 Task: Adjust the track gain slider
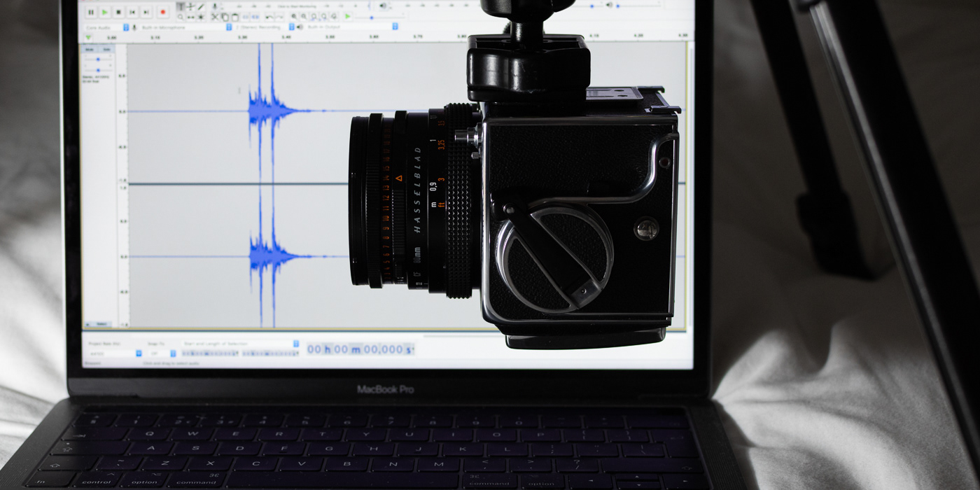[98, 59]
